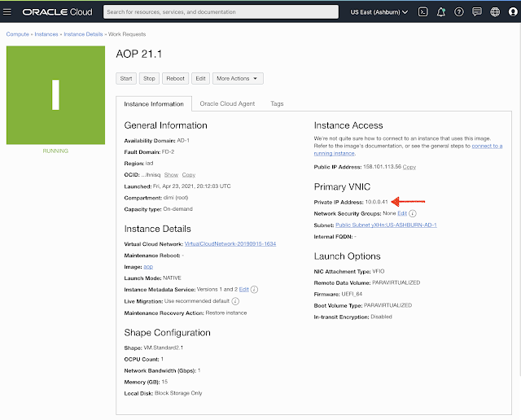This screenshot has height=420, width=521.
Task: Expand the More Actions dropdown
Action: click(x=238, y=78)
